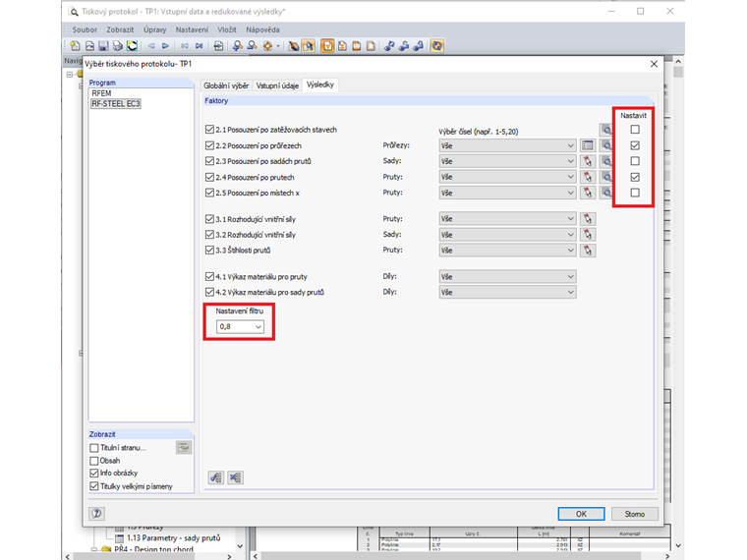
Task: Click pick icon in row 2.5 Pruty
Action: click(x=588, y=193)
